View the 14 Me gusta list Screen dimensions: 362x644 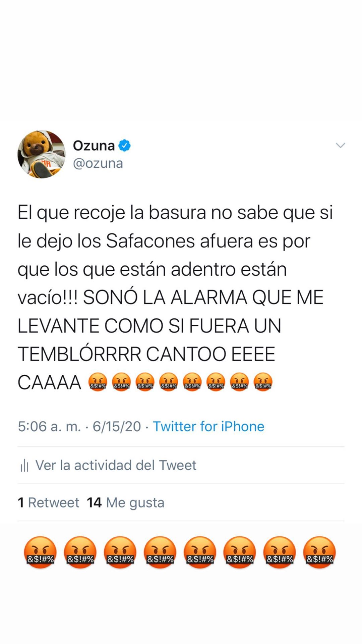point(126,502)
